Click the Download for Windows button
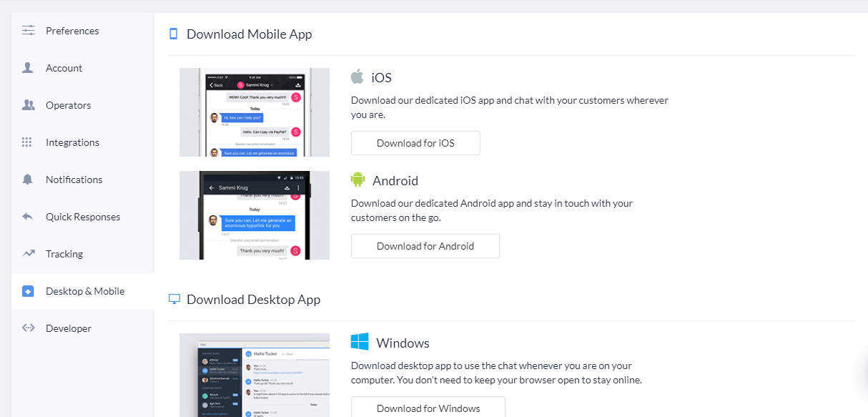The width and height of the screenshot is (868, 417). click(428, 408)
